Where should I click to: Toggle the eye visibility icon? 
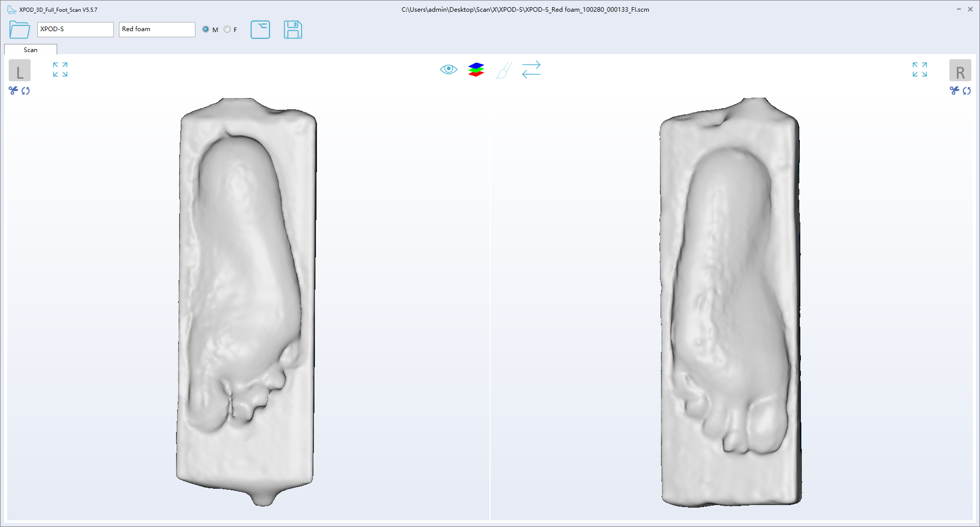[448, 69]
